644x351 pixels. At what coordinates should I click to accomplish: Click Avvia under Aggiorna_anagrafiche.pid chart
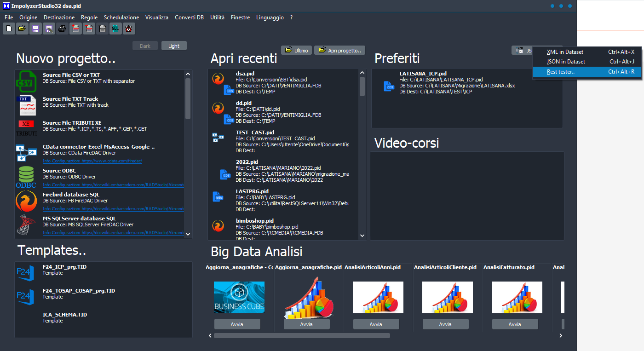coord(306,324)
